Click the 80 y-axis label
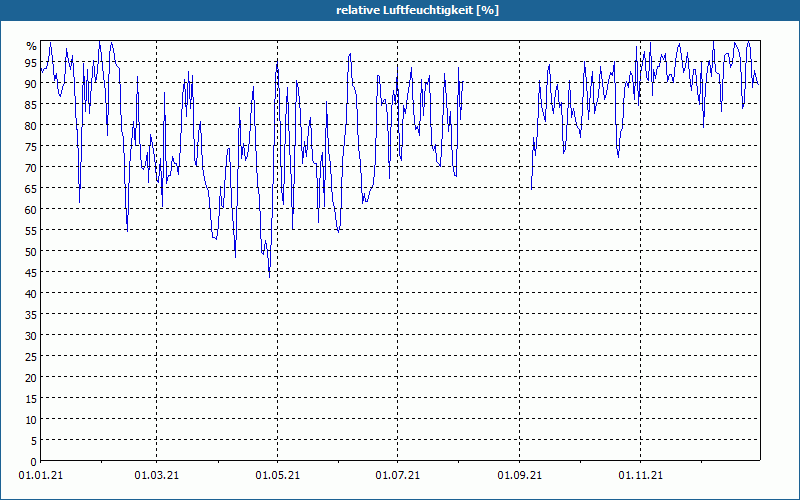800x500 pixels. pyautogui.click(x=31, y=126)
